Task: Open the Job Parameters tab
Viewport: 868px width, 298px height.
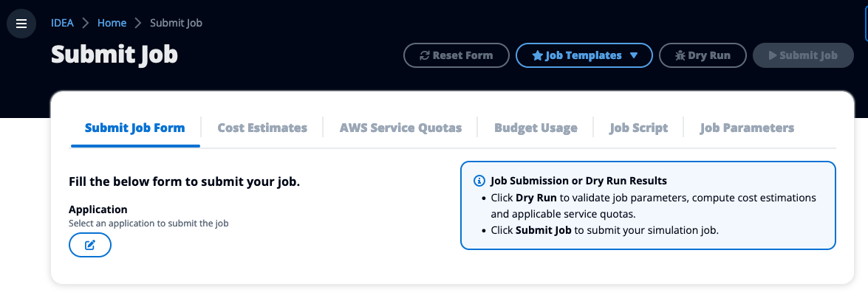Action: 748,128
